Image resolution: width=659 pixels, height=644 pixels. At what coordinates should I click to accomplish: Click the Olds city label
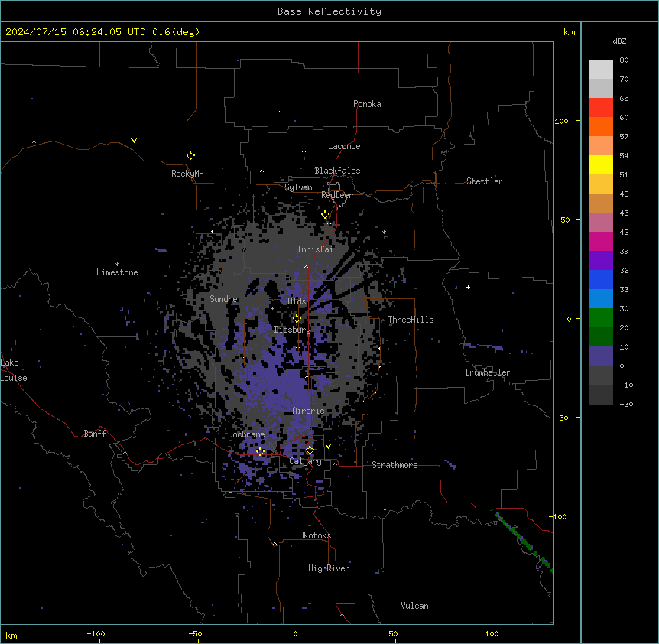[x=297, y=301]
